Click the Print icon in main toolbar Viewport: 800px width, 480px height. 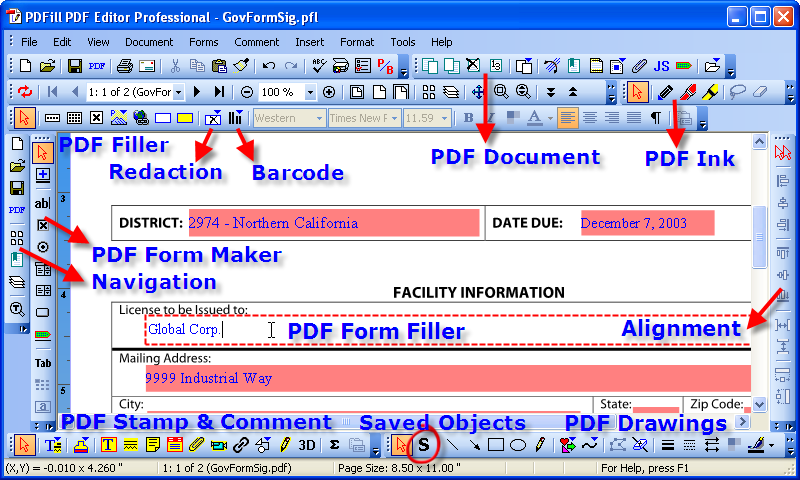click(124, 66)
